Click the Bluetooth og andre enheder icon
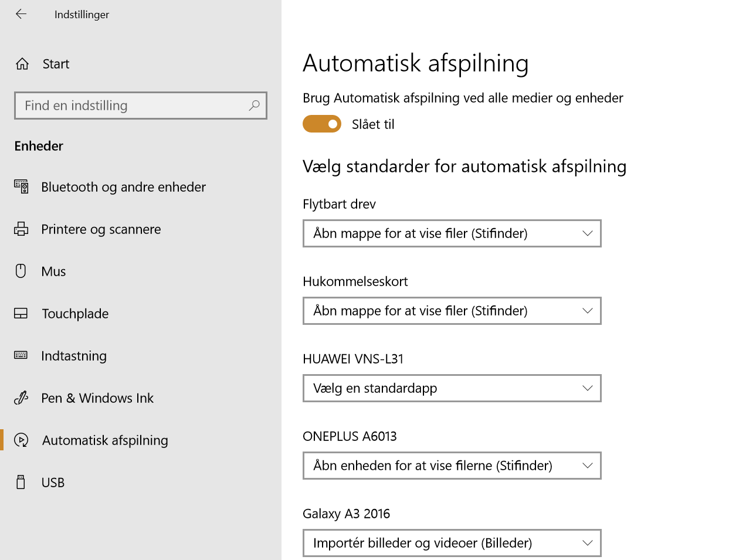The width and height of the screenshot is (729, 560). [x=21, y=187]
